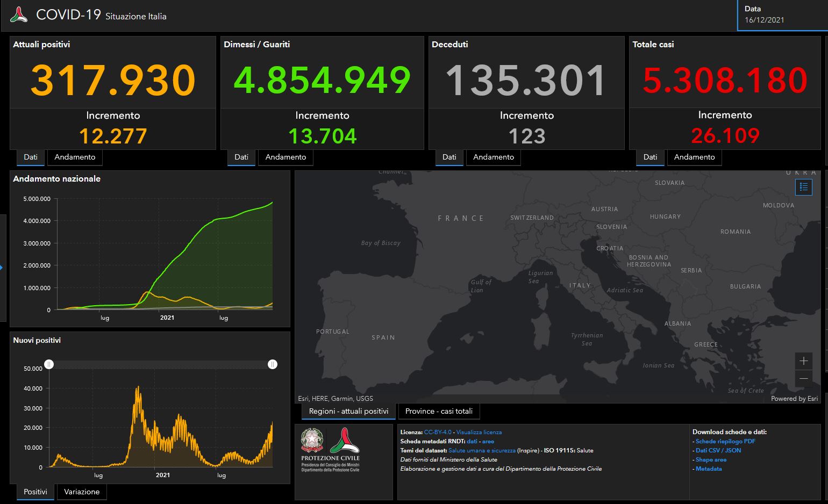Open the Data date selector 16/12/2021

[782, 15]
